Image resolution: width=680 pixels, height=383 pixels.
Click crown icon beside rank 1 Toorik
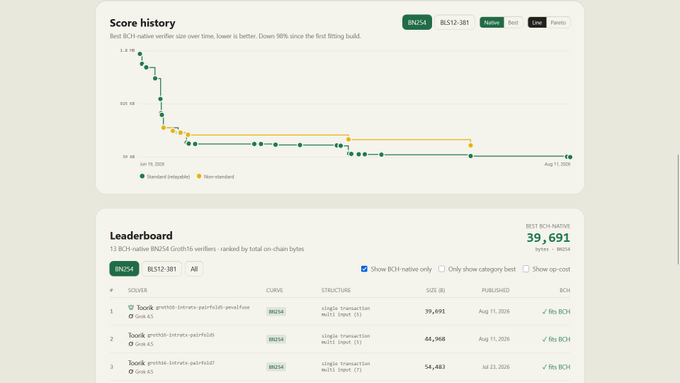[x=131, y=307]
